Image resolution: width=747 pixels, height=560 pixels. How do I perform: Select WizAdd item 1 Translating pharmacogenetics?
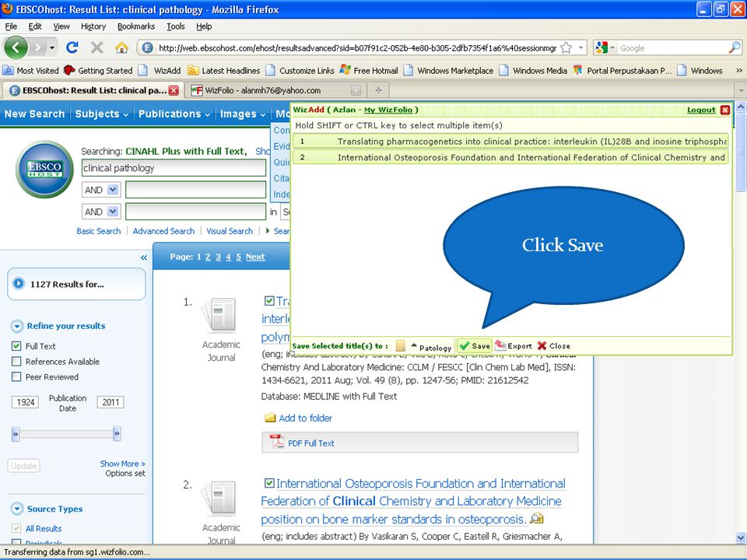click(x=510, y=142)
